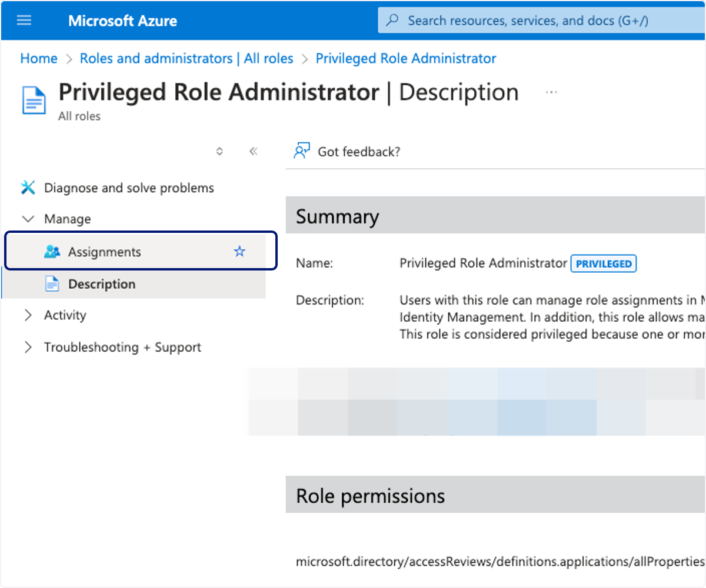This screenshot has height=588, width=706.
Task: Click the All roles subtitle text
Action: (x=79, y=116)
